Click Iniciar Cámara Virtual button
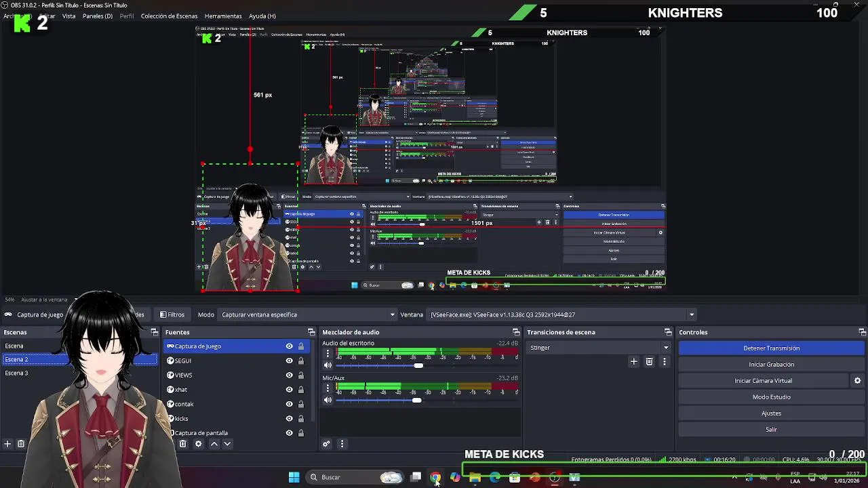 tap(763, 381)
